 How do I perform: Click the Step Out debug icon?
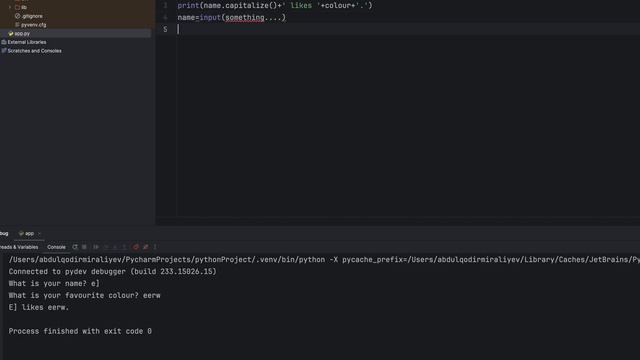(124, 247)
